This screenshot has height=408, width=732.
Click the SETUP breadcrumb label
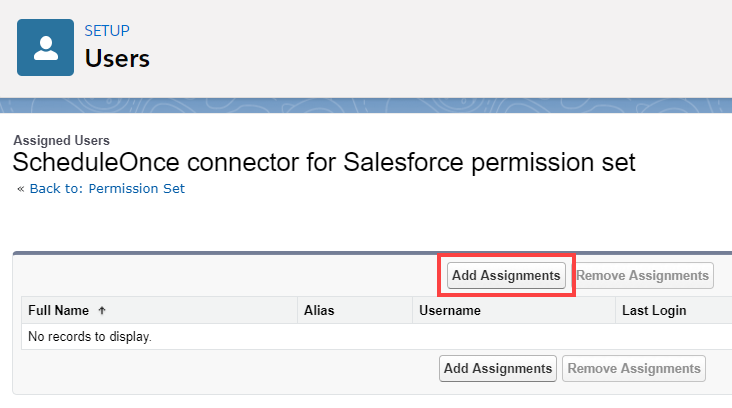click(107, 31)
